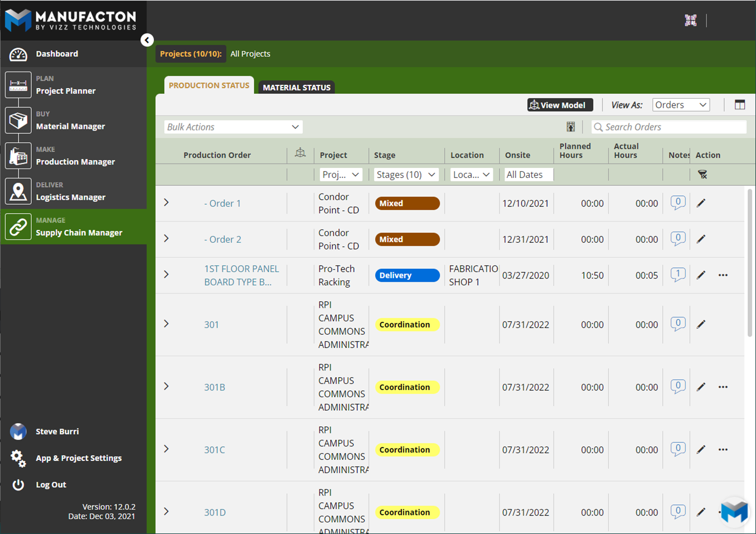This screenshot has width=756, height=534.
Task: Click the View Model button
Action: pos(560,105)
